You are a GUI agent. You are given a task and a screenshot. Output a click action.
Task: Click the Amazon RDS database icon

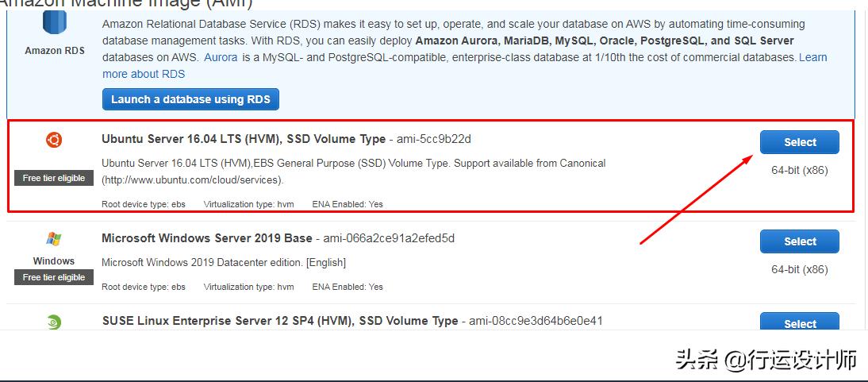[x=54, y=23]
